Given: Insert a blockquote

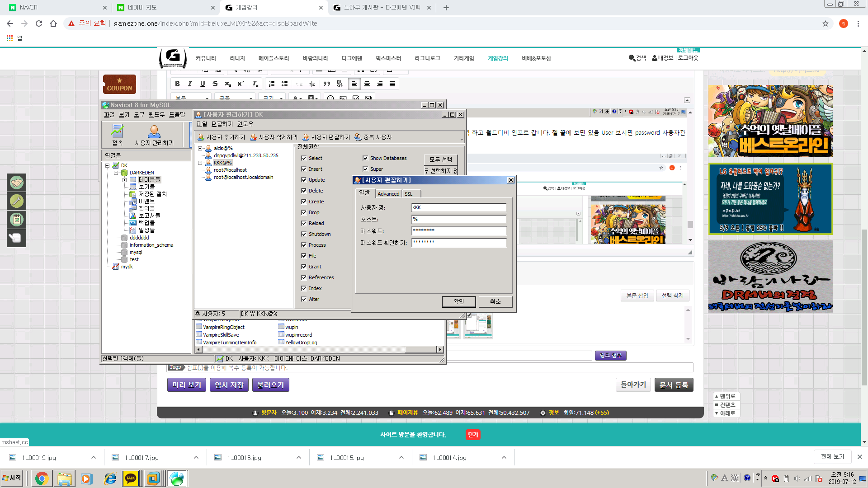Looking at the screenshot, I should tap(326, 84).
